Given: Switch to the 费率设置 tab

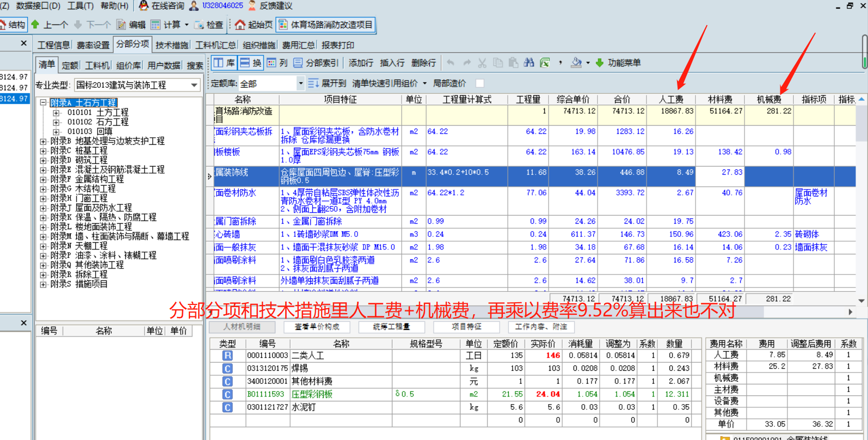Looking at the screenshot, I should (93, 45).
